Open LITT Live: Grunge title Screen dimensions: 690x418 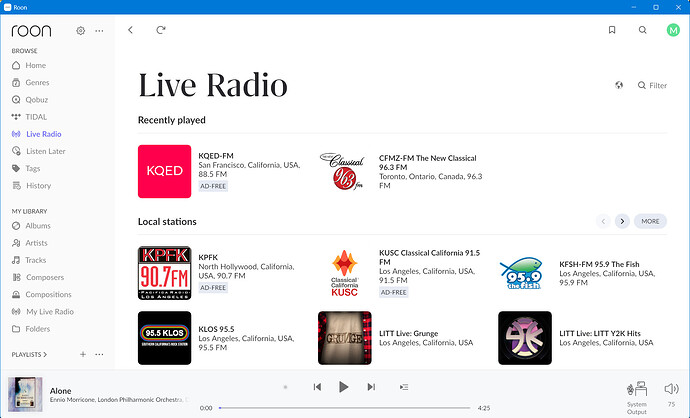[409, 333]
